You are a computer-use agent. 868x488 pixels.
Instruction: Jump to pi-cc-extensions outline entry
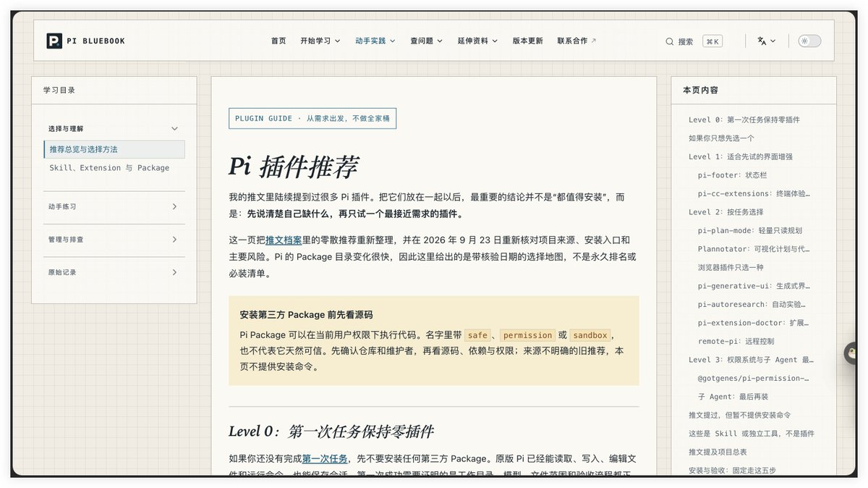click(x=754, y=193)
